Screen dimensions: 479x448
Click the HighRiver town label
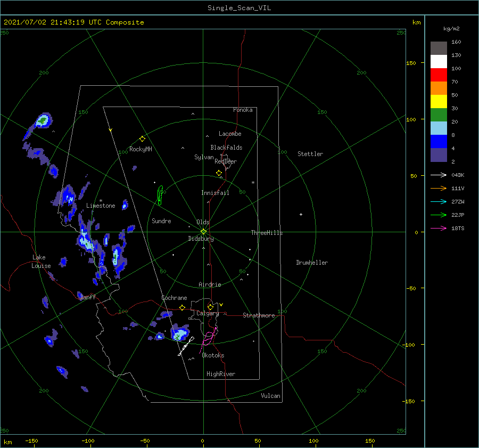[x=221, y=374]
